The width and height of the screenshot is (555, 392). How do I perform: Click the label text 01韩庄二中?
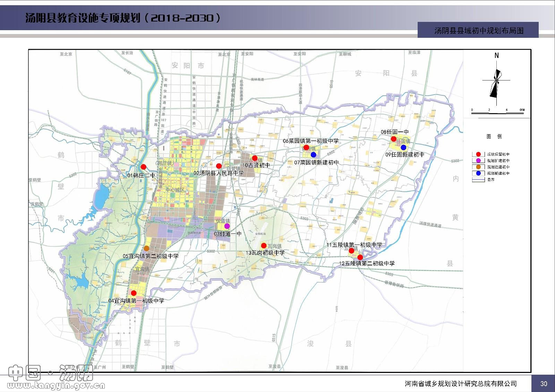141,176
